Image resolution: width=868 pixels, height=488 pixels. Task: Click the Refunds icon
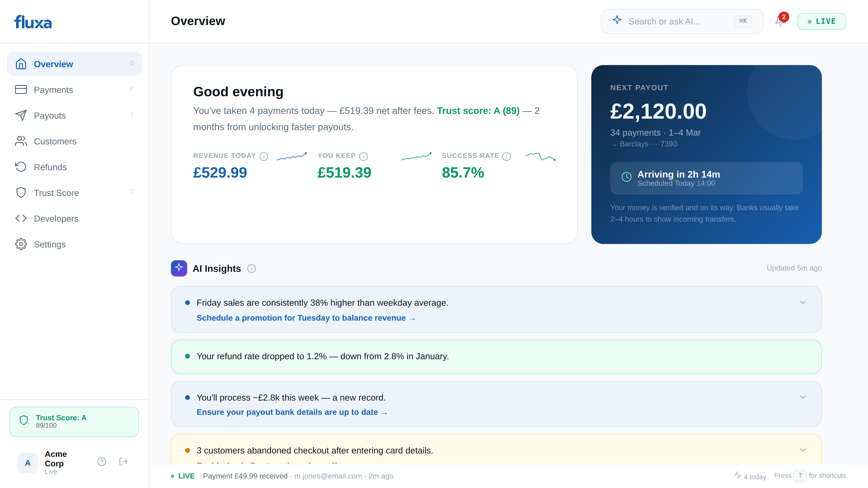pos(21,167)
